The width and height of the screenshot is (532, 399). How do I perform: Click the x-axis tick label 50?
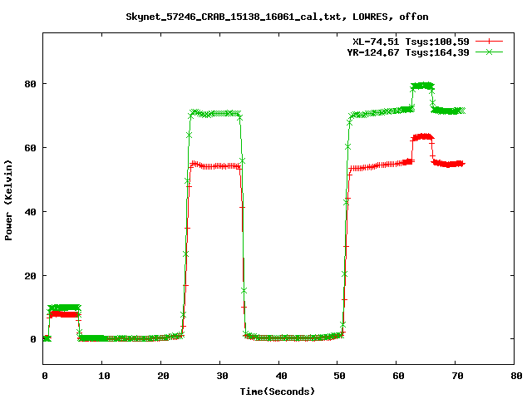340,376
